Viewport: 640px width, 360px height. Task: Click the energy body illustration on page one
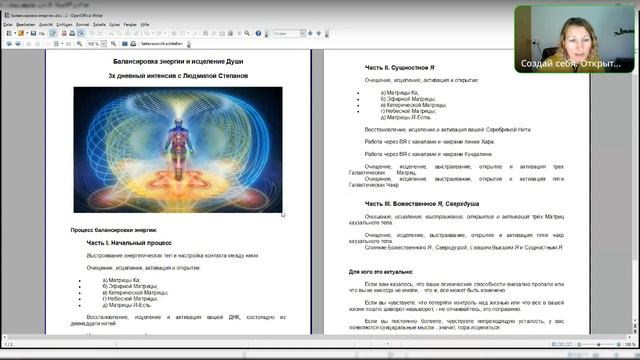[x=178, y=149]
